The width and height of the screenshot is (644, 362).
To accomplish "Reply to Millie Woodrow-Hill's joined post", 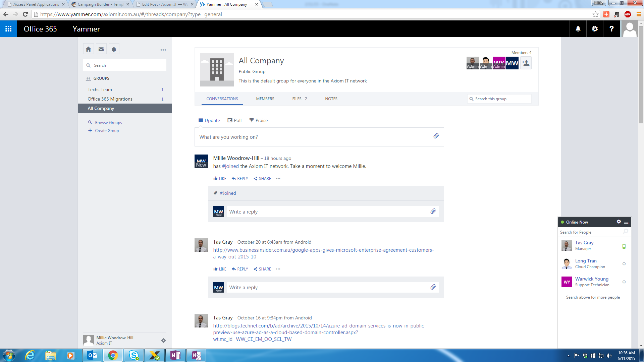I will click(240, 179).
